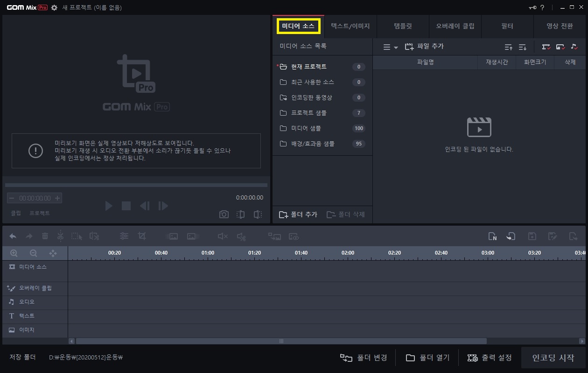Click the set start point bracket icon
This screenshot has width=588, height=373.
(240, 214)
